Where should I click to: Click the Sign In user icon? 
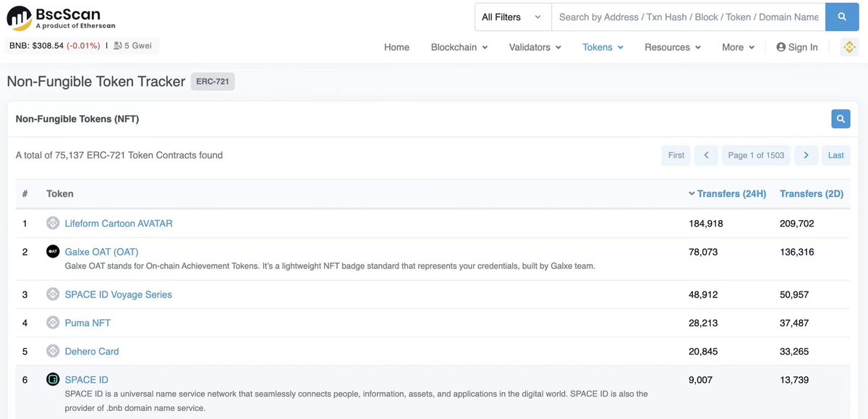(781, 47)
